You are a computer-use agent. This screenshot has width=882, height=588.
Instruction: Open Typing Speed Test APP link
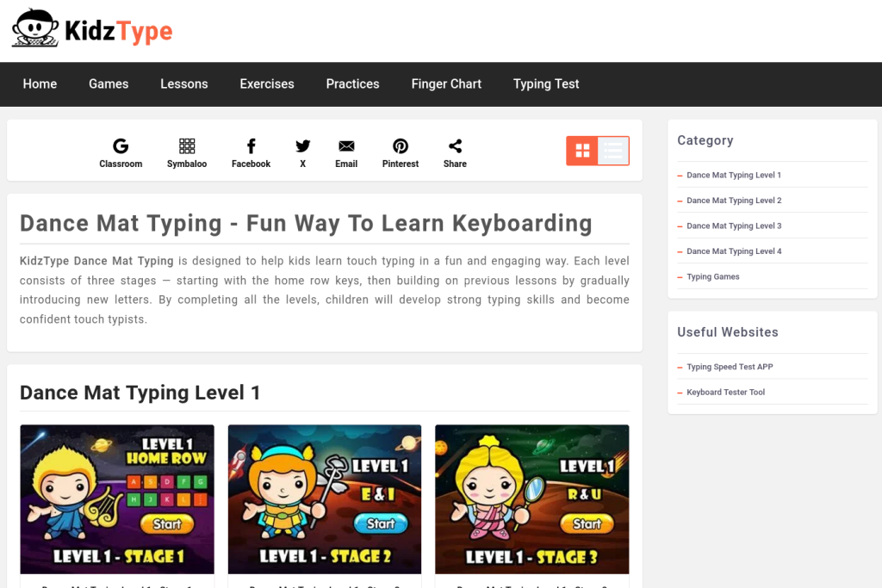[x=730, y=367]
